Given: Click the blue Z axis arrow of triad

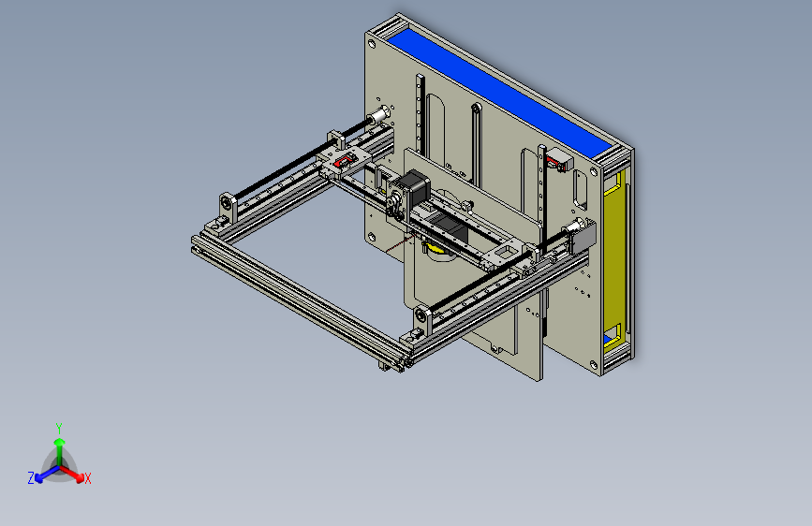Looking at the screenshot, I should (x=47, y=475).
